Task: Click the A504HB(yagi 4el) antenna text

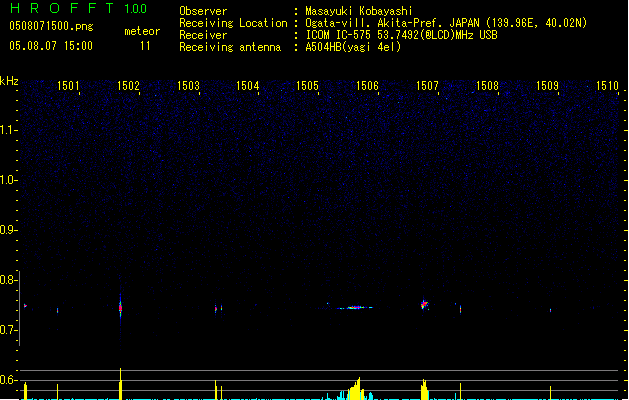Action: tap(353, 47)
